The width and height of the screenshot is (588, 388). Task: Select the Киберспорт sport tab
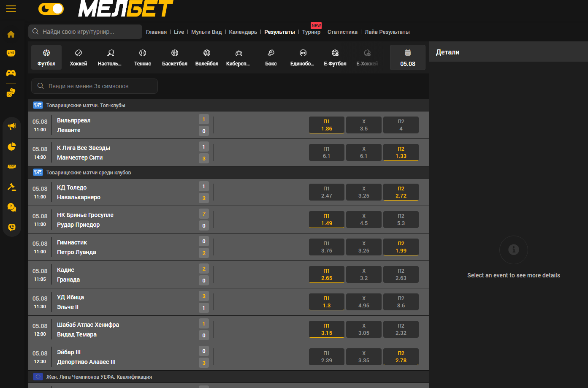point(239,57)
